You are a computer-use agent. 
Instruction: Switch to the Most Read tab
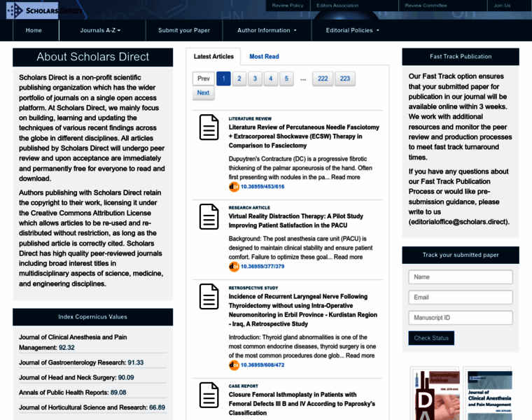point(264,57)
